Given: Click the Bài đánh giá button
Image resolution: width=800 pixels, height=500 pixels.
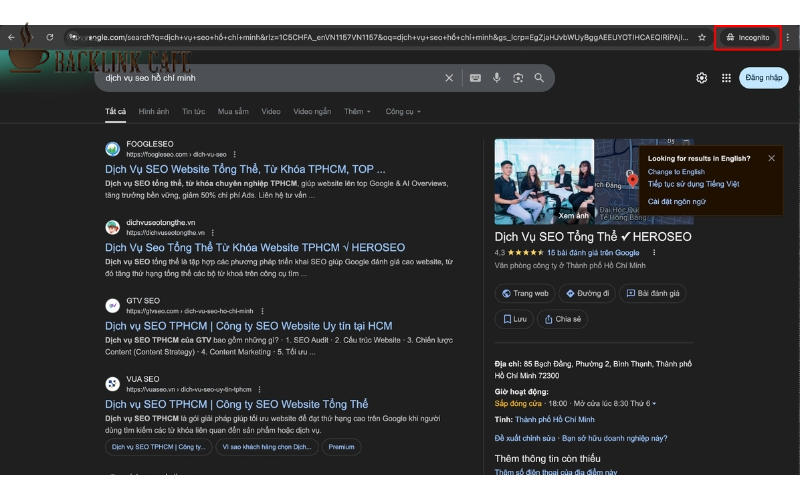Looking at the screenshot, I should 653,293.
